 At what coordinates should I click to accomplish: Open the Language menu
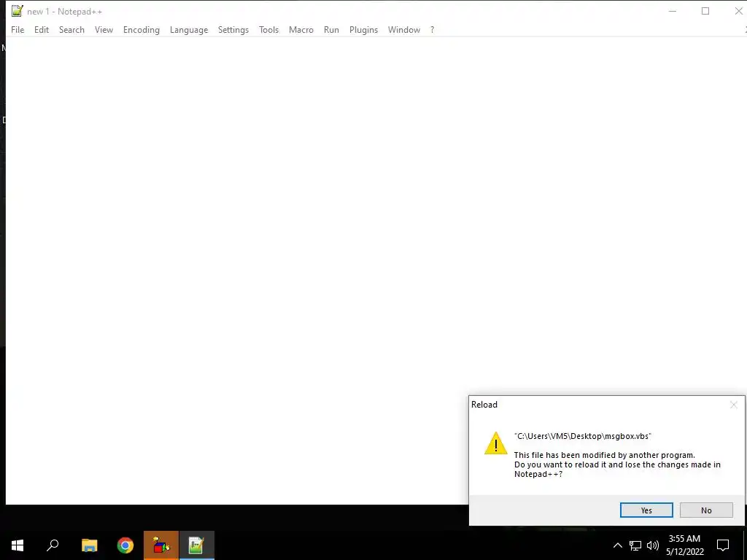189,29
